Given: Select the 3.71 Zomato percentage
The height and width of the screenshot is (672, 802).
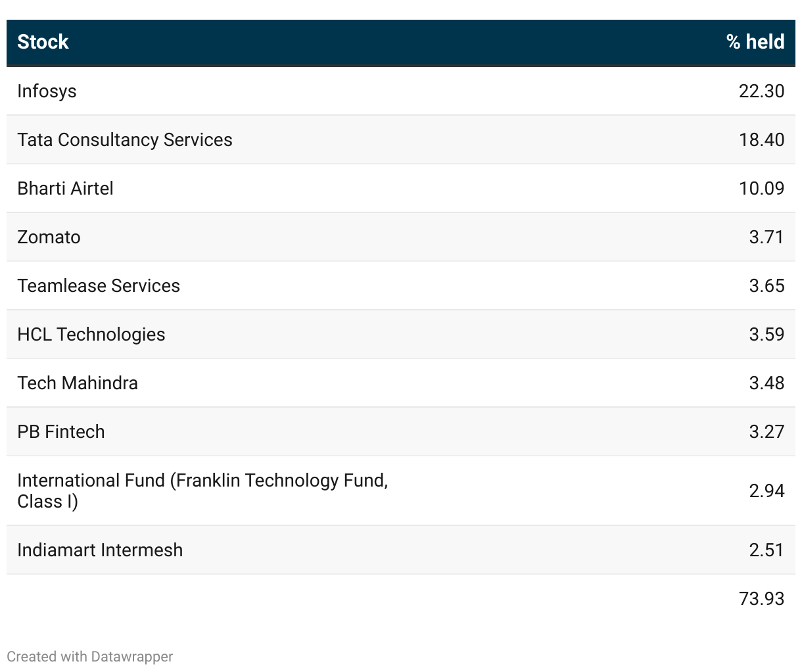Looking at the screenshot, I should [767, 237].
